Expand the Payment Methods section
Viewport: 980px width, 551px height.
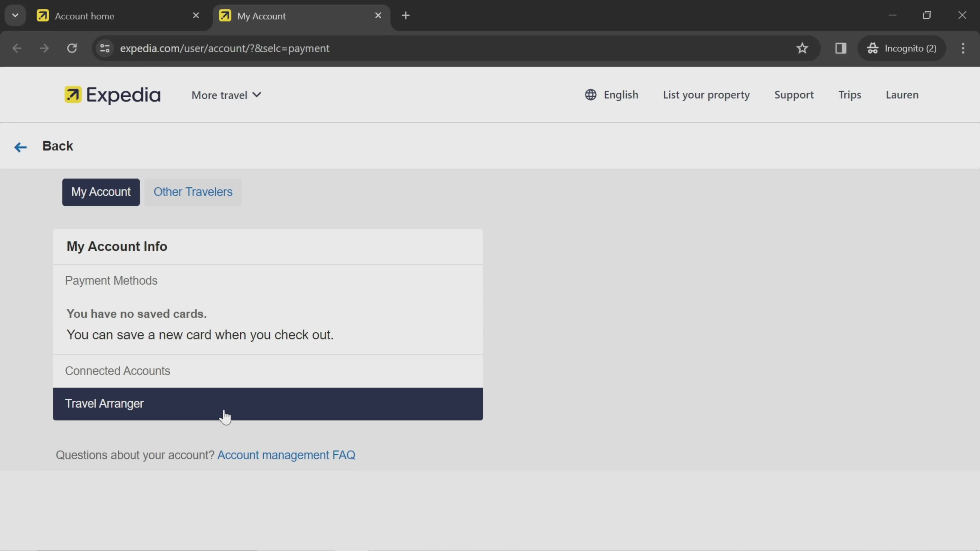click(268, 281)
